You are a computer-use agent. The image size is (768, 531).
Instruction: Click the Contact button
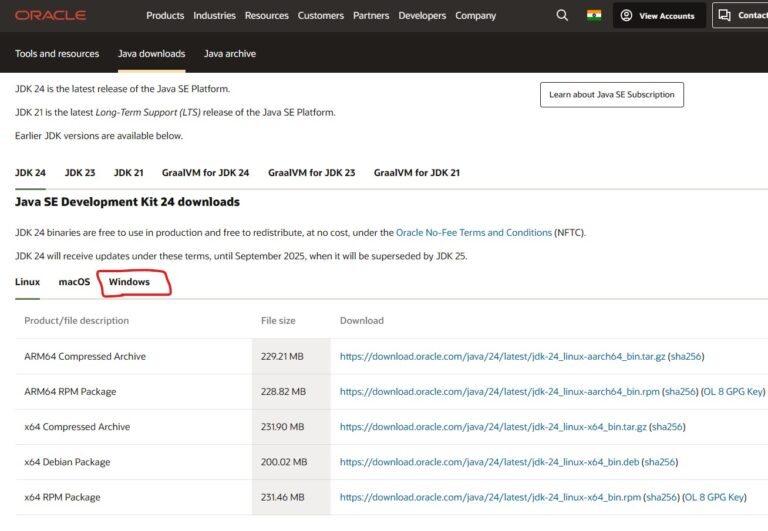[740, 16]
